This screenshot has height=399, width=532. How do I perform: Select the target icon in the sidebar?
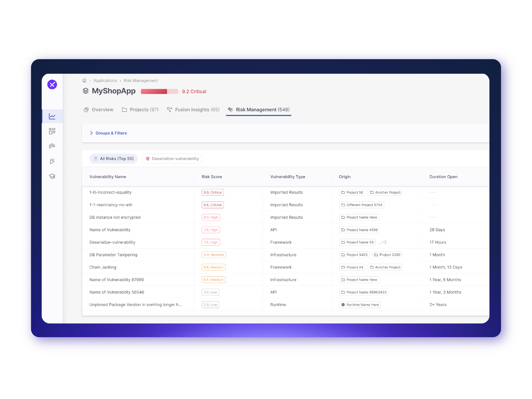pyautogui.click(x=52, y=146)
